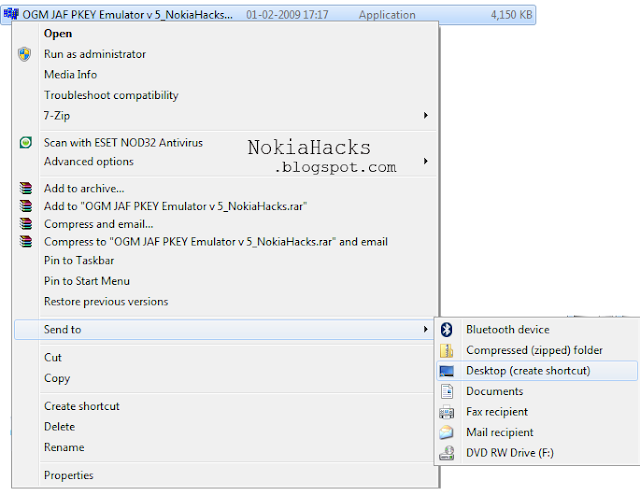
Task: Select Add to "OGM JAF PKEY Emulator v 5_NokiaHacks.rar"
Action: click(225, 206)
